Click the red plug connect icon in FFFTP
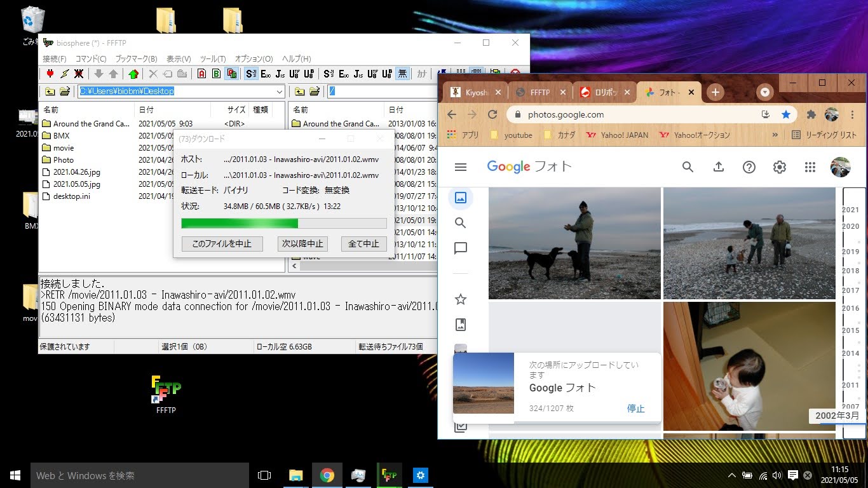The width and height of the screenshot is (868, 488). (x=50, y=74)
